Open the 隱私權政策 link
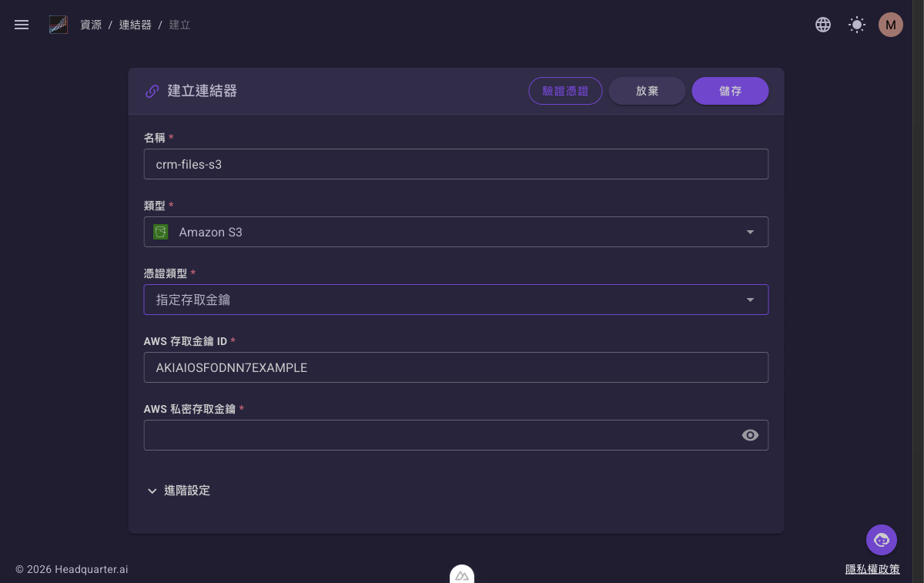Viewport: 924px width, 583px height. point(872,569)
